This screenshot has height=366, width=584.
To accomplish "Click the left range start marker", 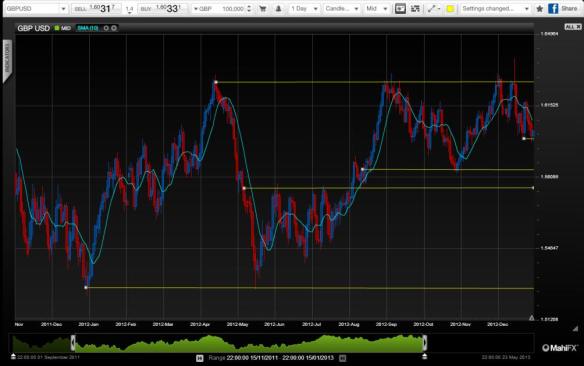I will (13, 357).
